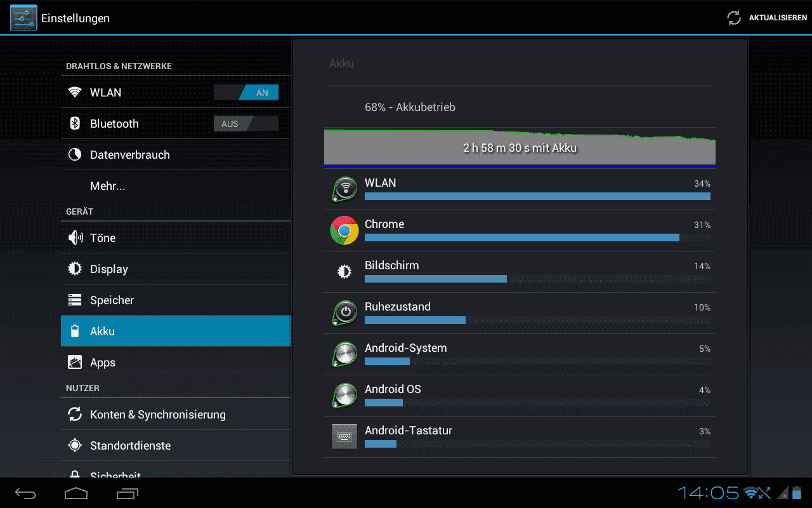Tap the Home navigation button
The height and width of the screenshot is (508, 812).
(x=76, y=493)
